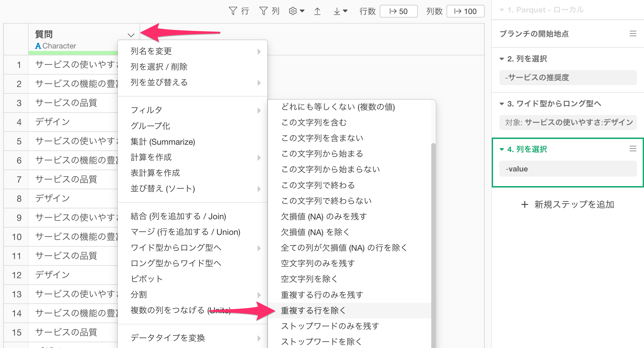Image resolution: width=644 pixels, height=348 pixels.
Task: Select マージ (行を追加する / Union)
Action: click(x=192, y=232)
